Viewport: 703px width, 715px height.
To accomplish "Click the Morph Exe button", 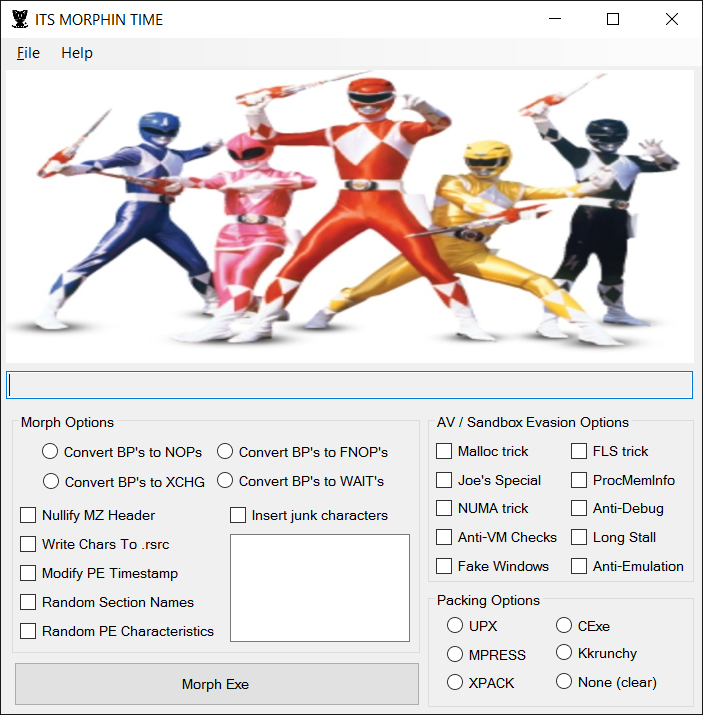I will click(217, 684).
